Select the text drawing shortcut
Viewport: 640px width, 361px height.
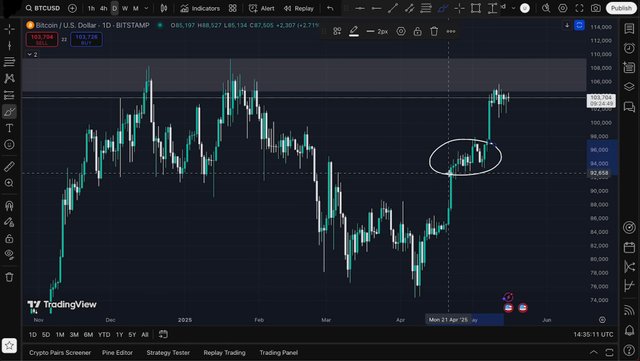pos(493,8)
